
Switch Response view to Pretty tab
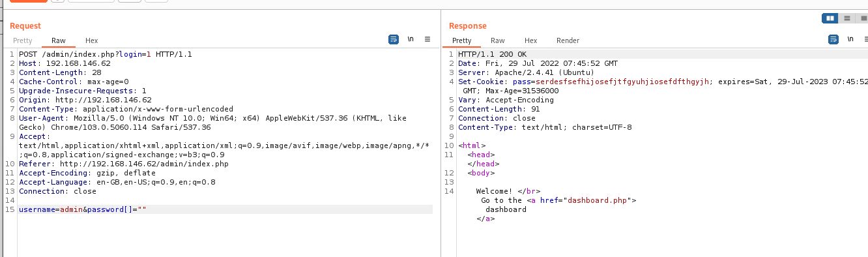[x=462, y=40]
